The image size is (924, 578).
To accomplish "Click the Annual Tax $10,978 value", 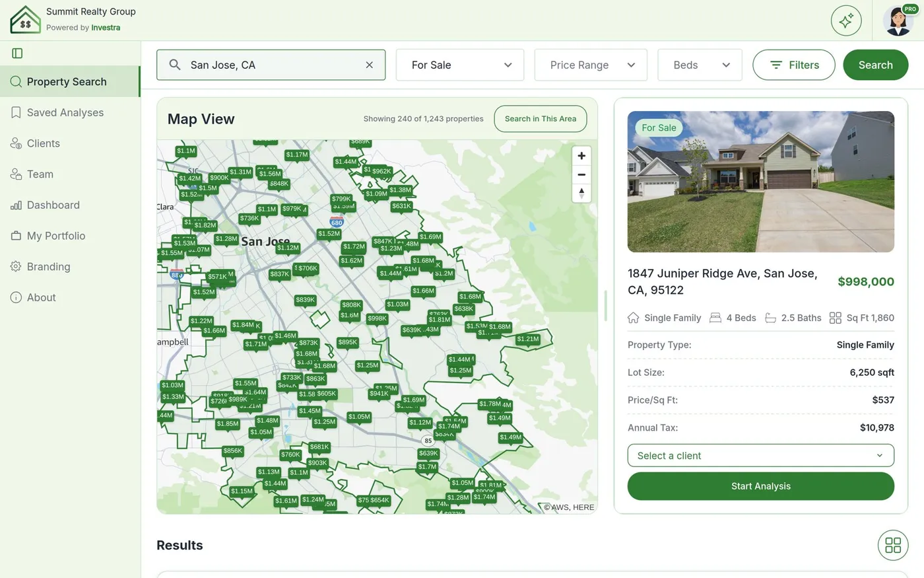I will [877, 427].
